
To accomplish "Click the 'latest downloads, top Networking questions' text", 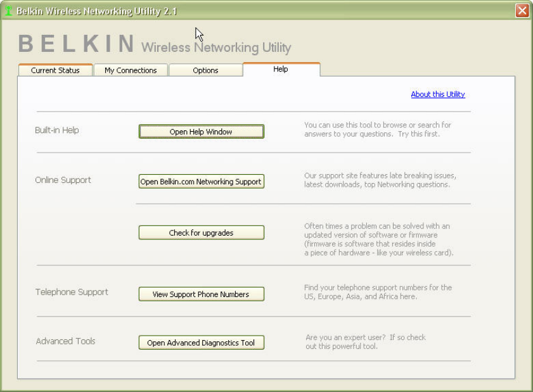I will (380, 180).
